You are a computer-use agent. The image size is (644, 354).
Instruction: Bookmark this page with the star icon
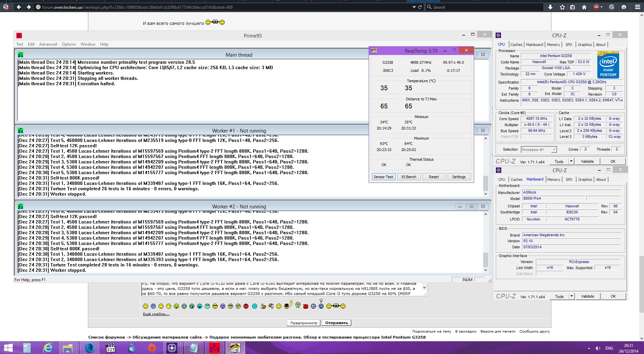point(562,7)
